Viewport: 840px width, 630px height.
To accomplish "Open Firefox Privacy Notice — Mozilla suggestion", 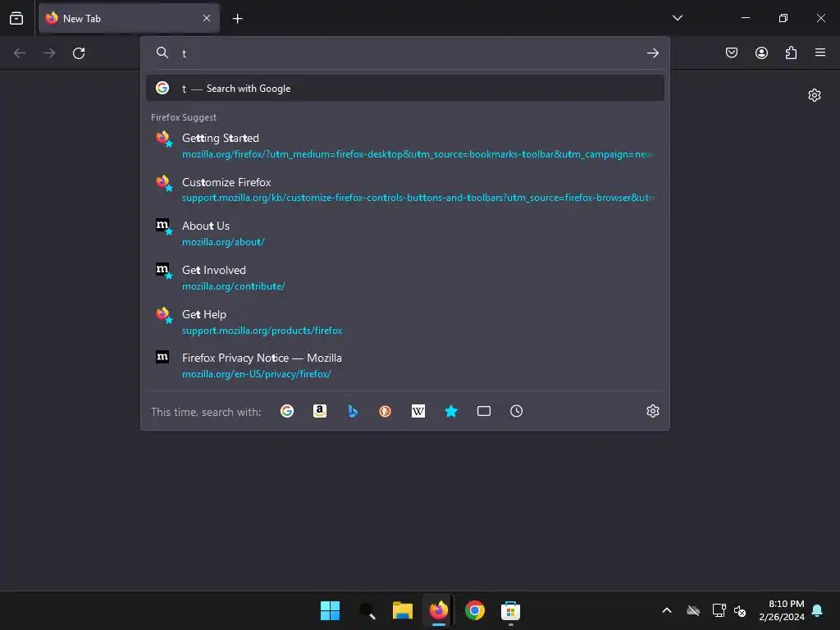I will coord(405,365).
